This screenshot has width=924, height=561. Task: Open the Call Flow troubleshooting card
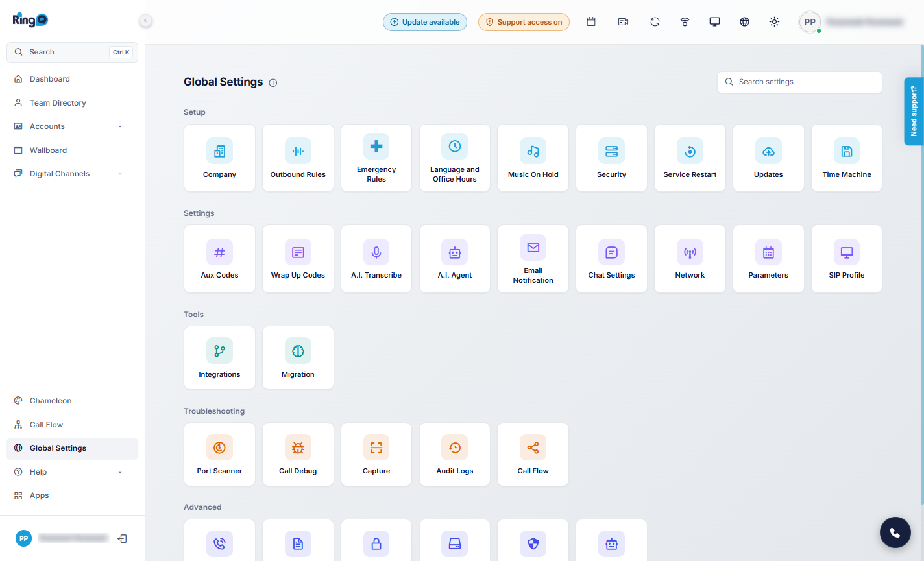(x=533, y=455)
